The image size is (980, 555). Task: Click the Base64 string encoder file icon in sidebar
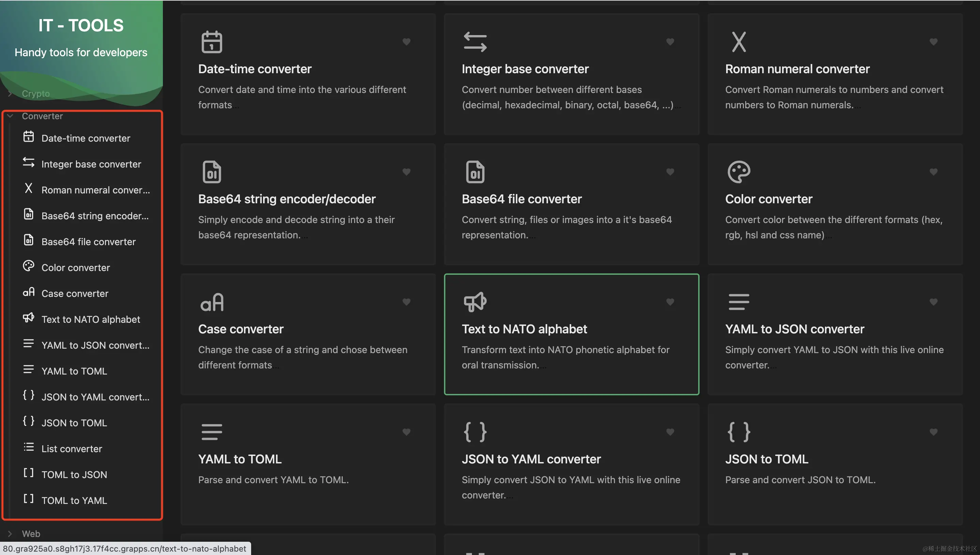pos(29,214)
